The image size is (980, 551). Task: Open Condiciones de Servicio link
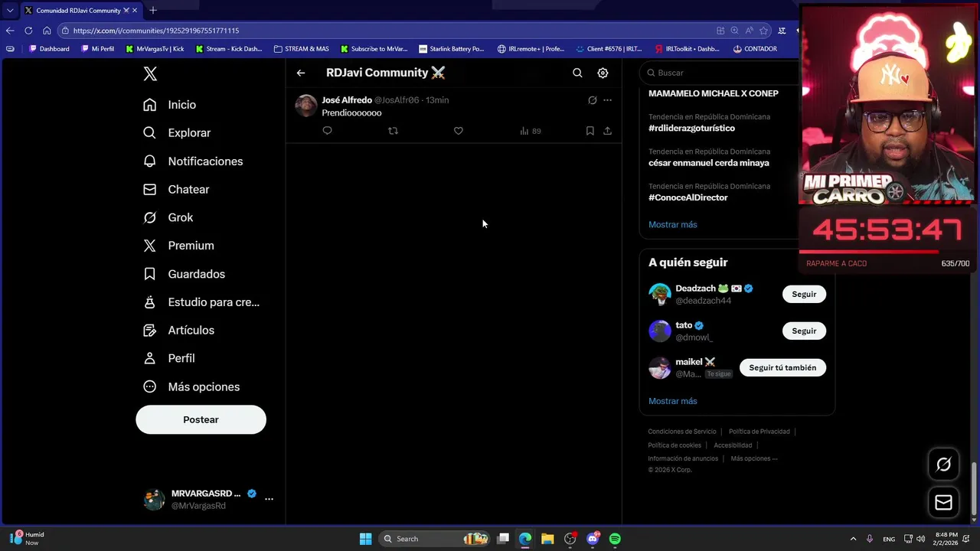pos(682,432)
